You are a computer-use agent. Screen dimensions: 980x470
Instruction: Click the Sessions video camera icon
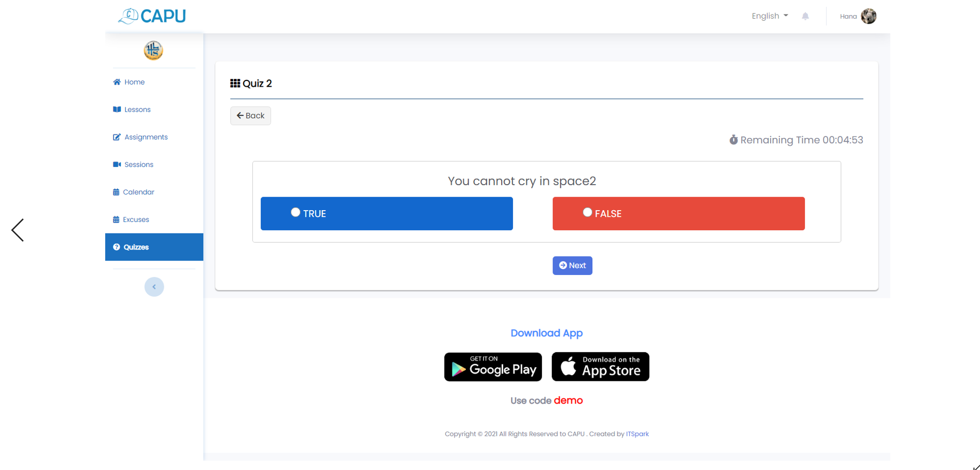coord(117,164)
